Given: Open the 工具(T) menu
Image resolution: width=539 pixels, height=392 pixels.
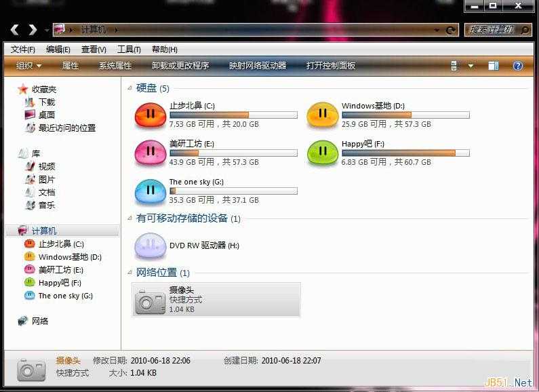Looking at the screenshot, I should pos(129,50).
